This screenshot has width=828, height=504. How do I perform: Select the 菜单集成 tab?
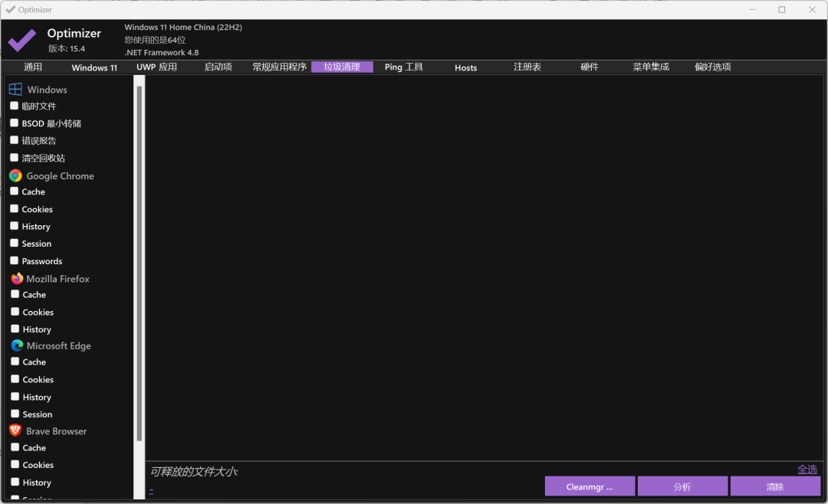tap(651, 67)
